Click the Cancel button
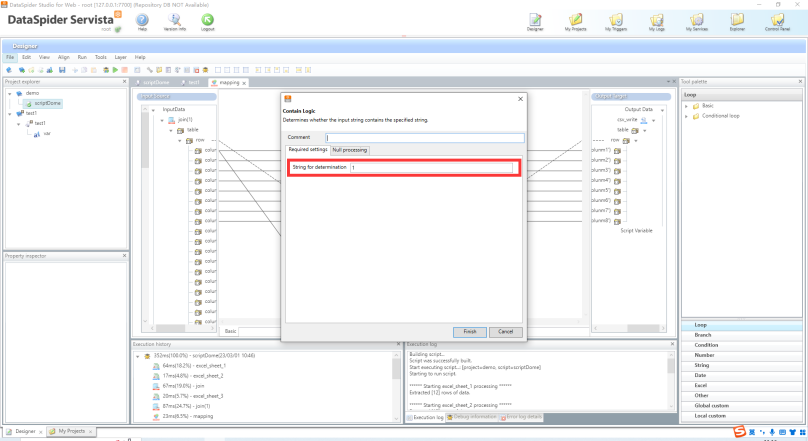 (x=506, y=332)
